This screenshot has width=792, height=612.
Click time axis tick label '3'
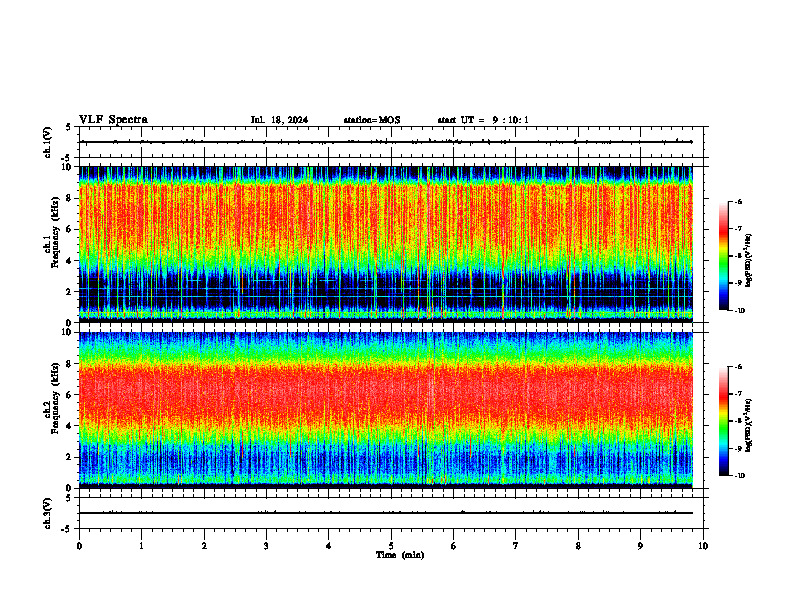click(x=266, y=546)
